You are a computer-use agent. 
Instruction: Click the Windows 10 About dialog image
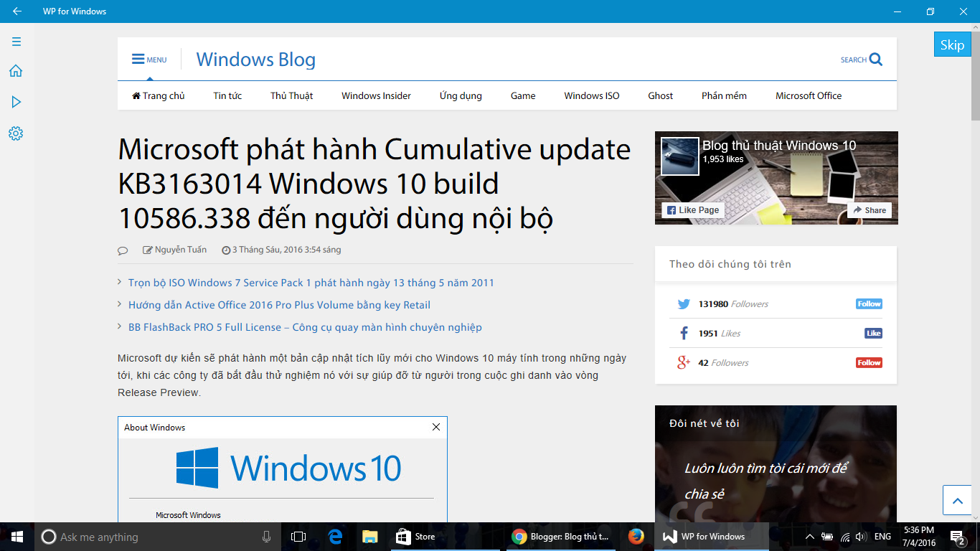coord(283,469)
